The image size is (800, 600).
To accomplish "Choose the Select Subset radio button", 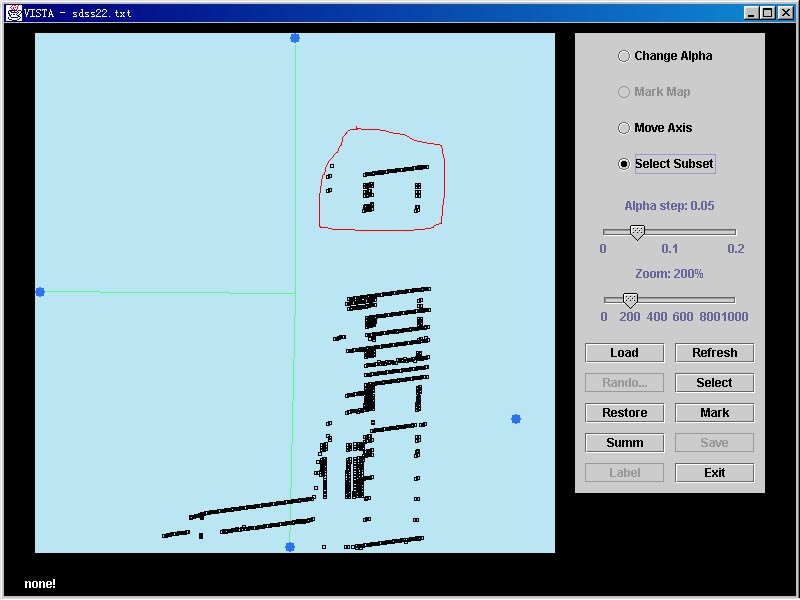I will [624, 164].
